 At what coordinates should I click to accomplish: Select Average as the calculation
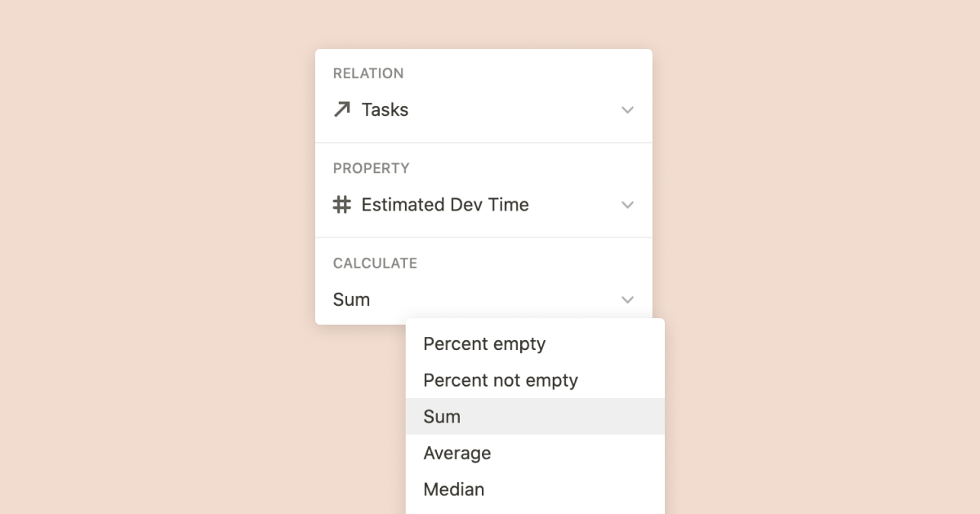coord(457,453)
